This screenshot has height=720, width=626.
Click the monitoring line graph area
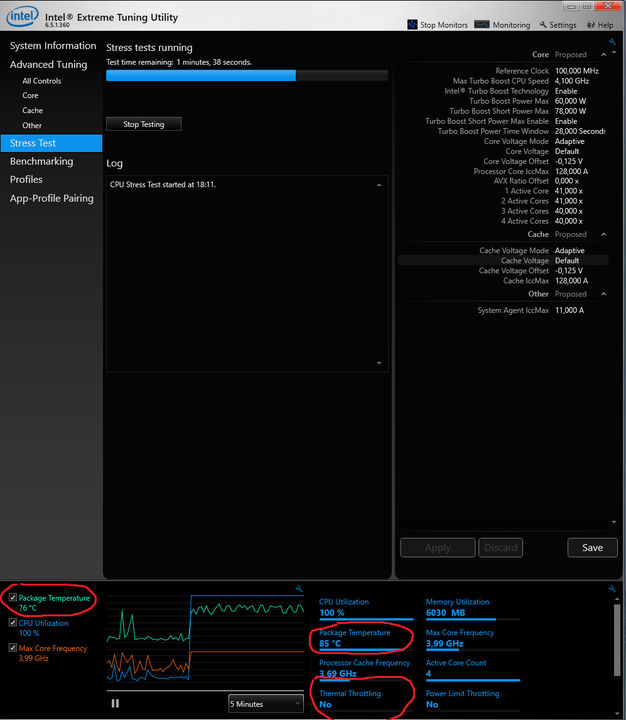click(x=205, y=639)
